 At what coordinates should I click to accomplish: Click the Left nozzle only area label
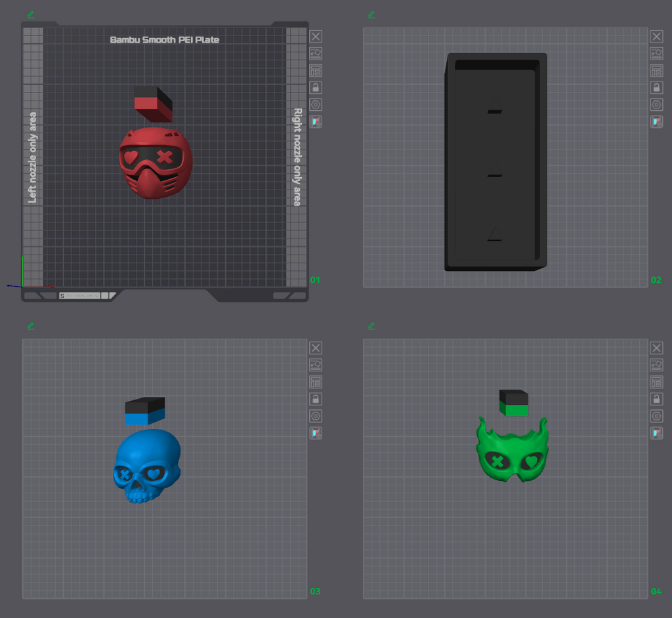(33, 157)
